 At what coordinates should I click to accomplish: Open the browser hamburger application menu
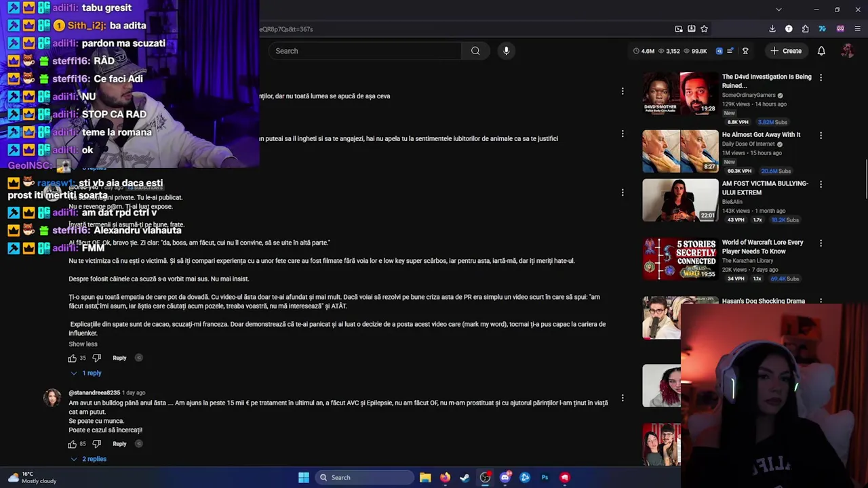click(x=858, y=29)
